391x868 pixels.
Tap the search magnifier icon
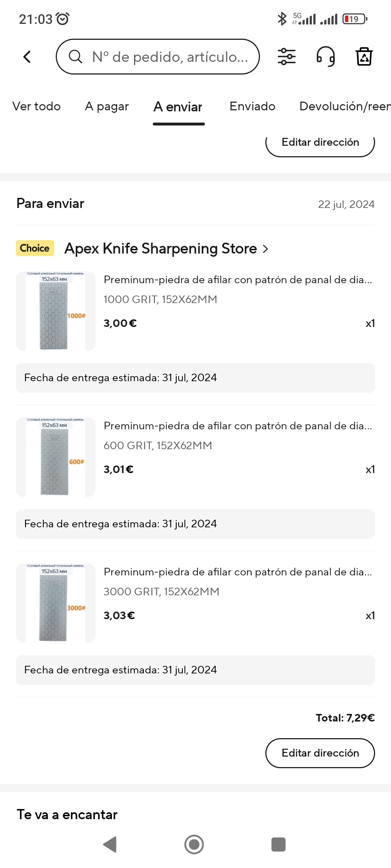coord(75,57)
